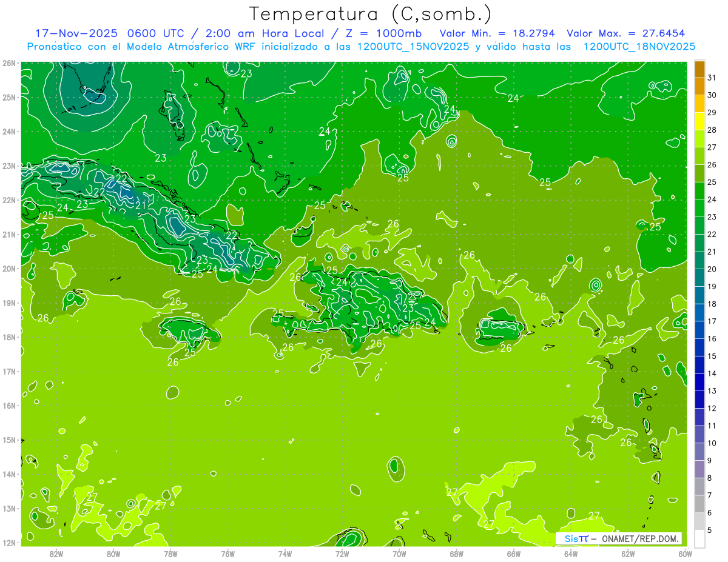Viewport: 728px width, 562px height.
Task: Select the "Valor Min. = 18.2794" value
Action: [x=497, y=33]
